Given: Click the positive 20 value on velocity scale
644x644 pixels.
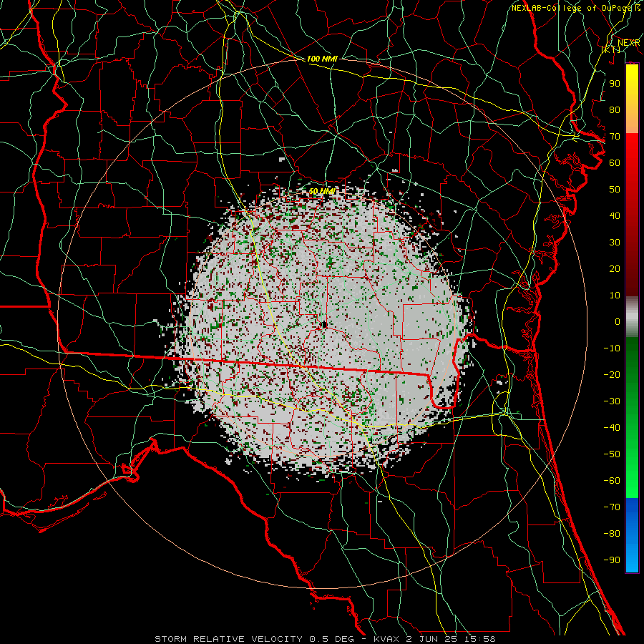Looking at the screenshot, I should coord(615,269).
